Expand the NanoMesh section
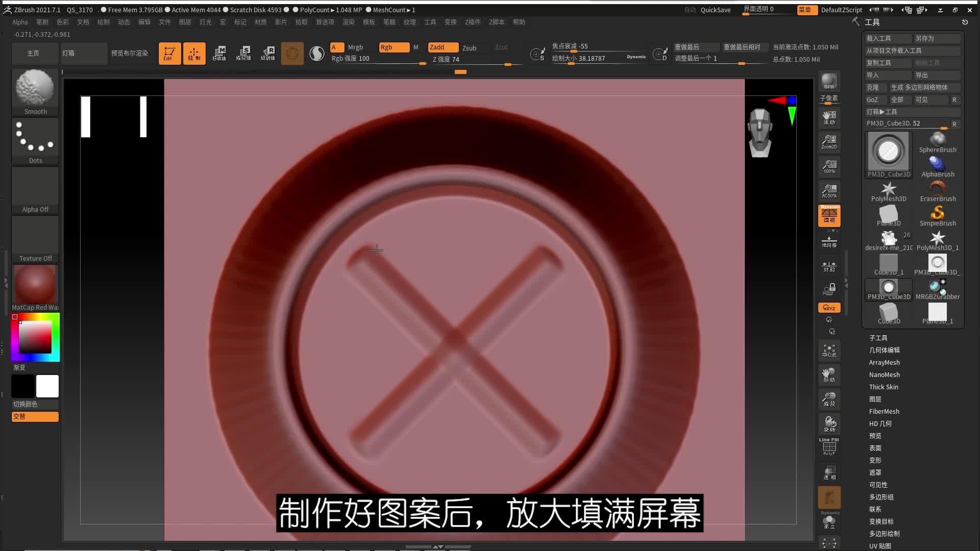This screenshot has height=551, width=980. (885, 374)
